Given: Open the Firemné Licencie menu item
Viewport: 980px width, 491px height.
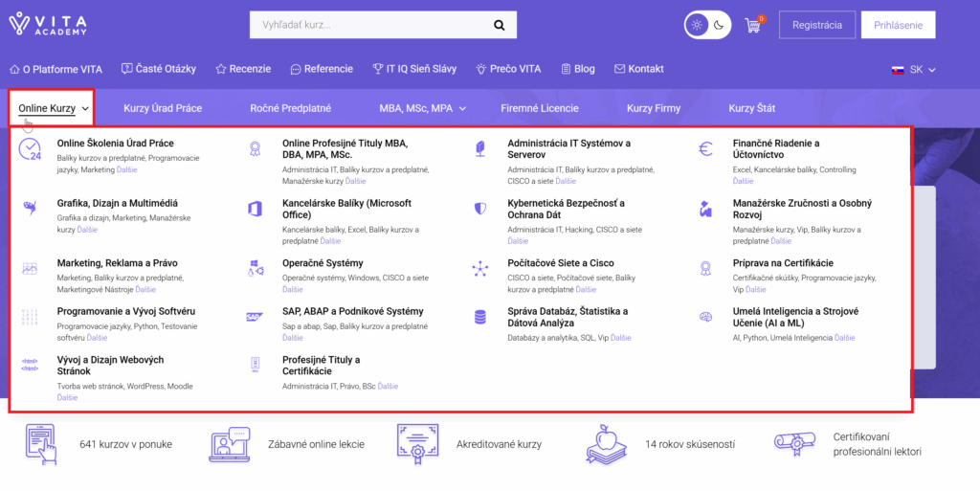Looking at the screenshot, I should (539, 108).
